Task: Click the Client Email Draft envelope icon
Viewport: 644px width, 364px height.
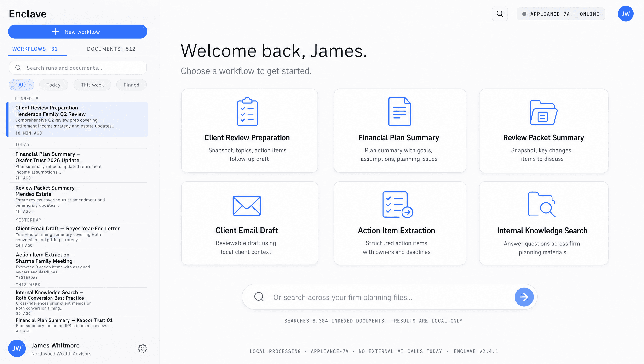Action: click(247, 205)
